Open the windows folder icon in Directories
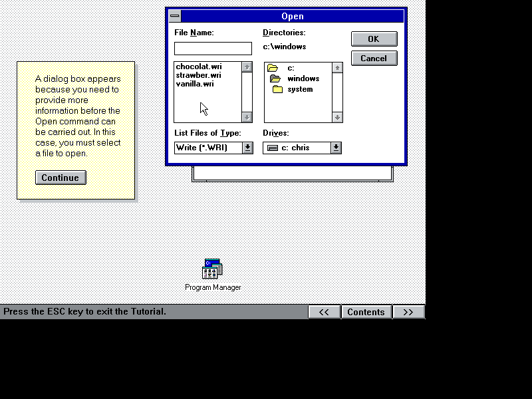Screen dimensions: 532x399 (276, 78)
